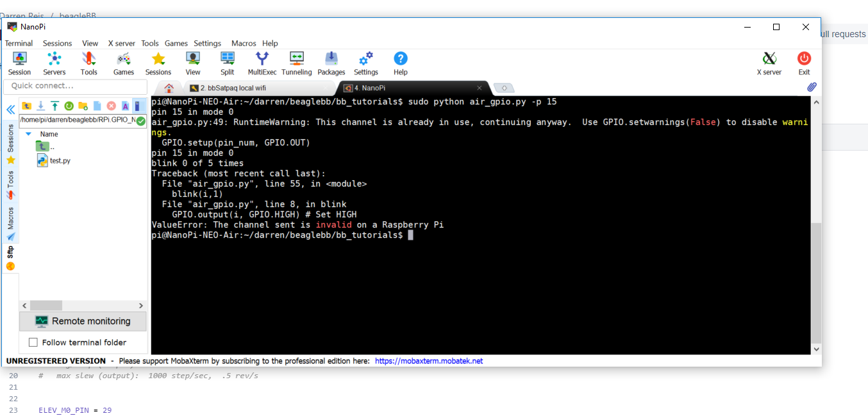Click the Quick connect input field
This screenshot has width=868, height=416.
click(x=75, y=86)
